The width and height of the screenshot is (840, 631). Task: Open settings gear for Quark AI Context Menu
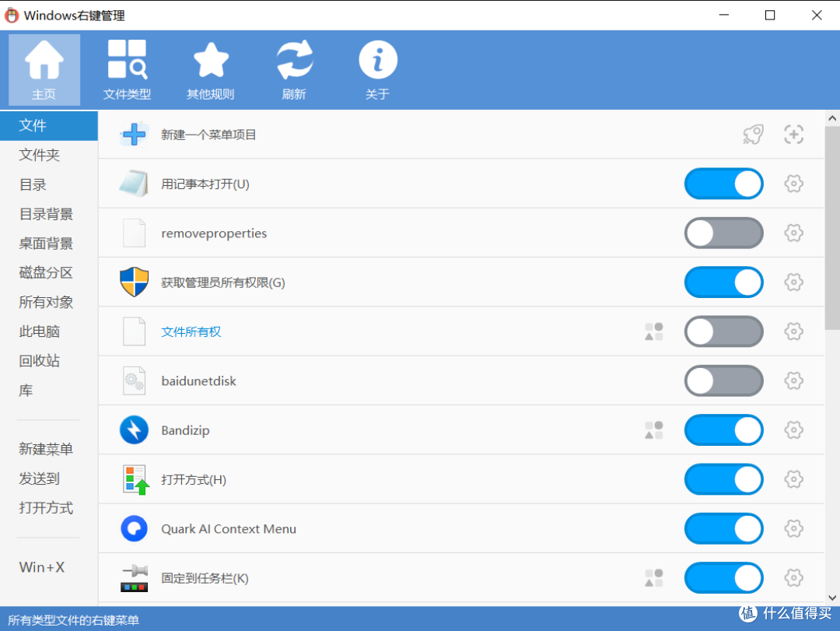pyautogui.click(x=793, y=528)
